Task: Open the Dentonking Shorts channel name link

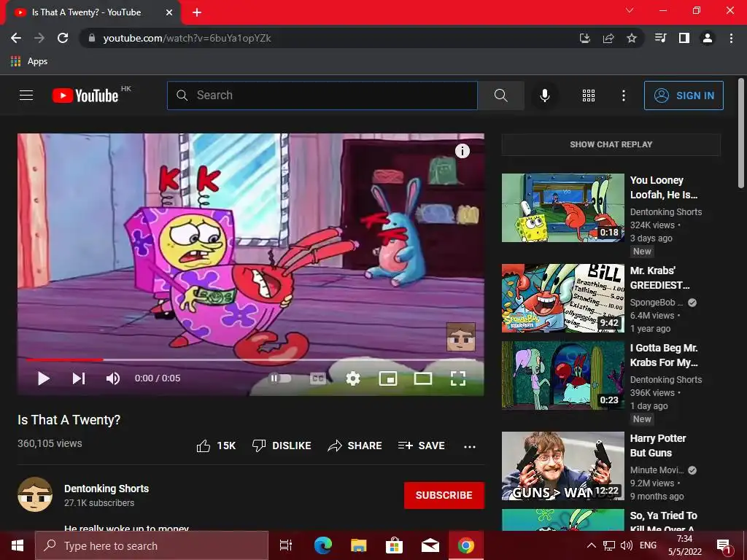Action: point(107,489)
